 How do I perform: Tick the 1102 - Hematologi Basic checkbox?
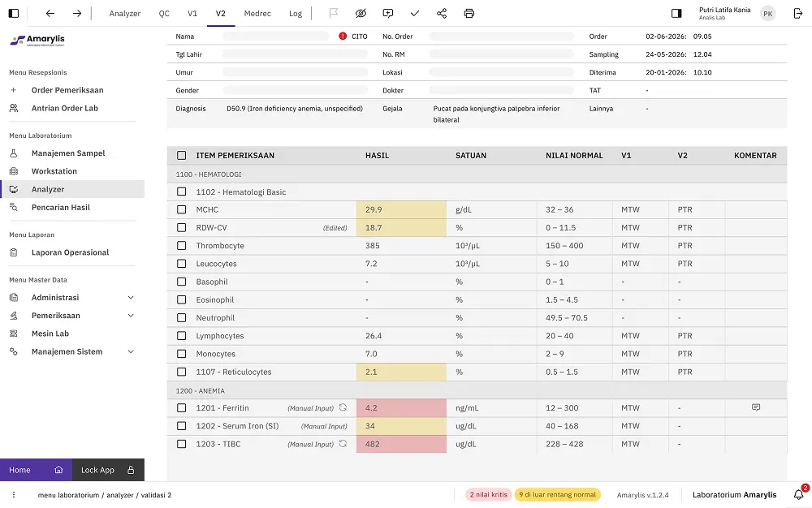(x=181, y=192)
